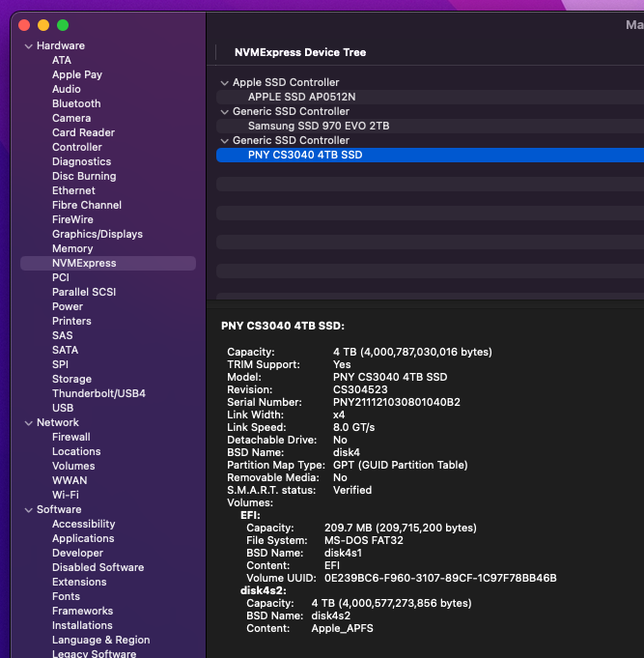Open Locations under Network
Image resolution: width=644 pixels, height=658 pixels.
[76, 451]
